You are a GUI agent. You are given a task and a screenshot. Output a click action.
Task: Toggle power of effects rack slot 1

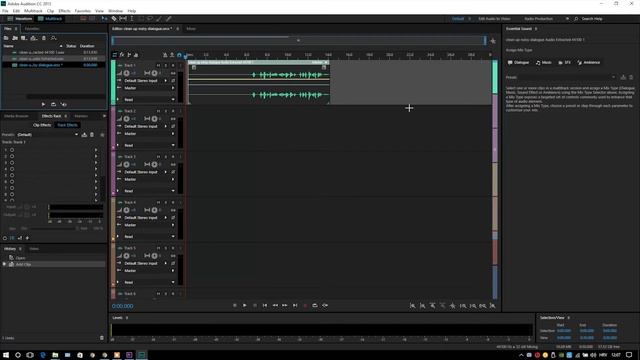point(12,150)
